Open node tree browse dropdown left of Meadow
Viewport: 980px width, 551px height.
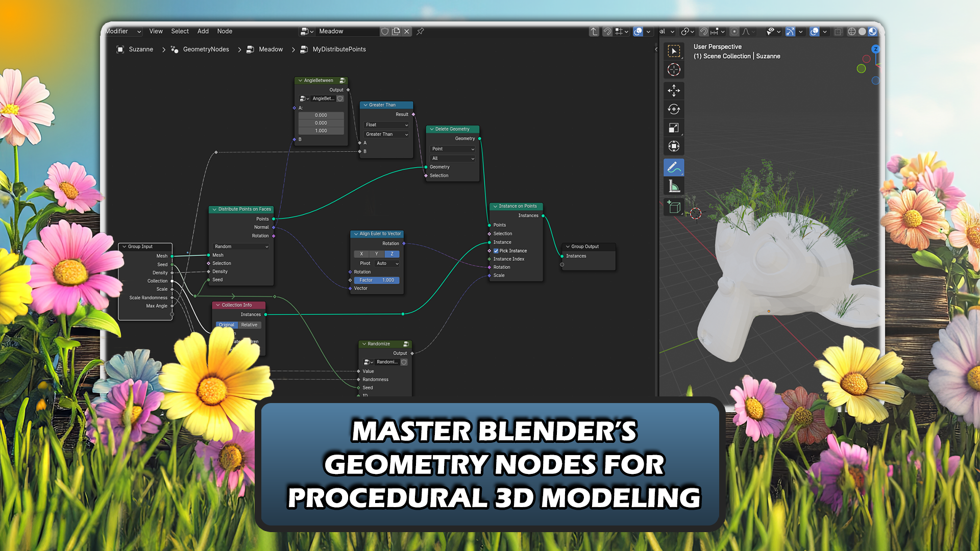307,32
